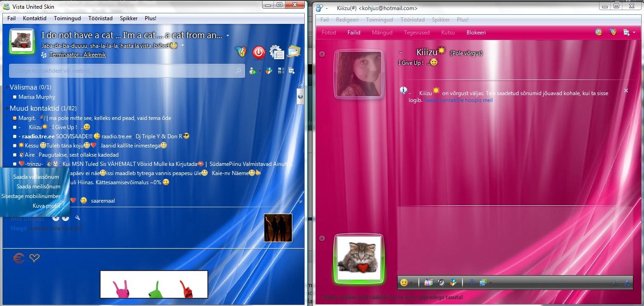Click the Terminaator - Alkeemik song link
The image size is (644, 306).
(x=78, y=55)
